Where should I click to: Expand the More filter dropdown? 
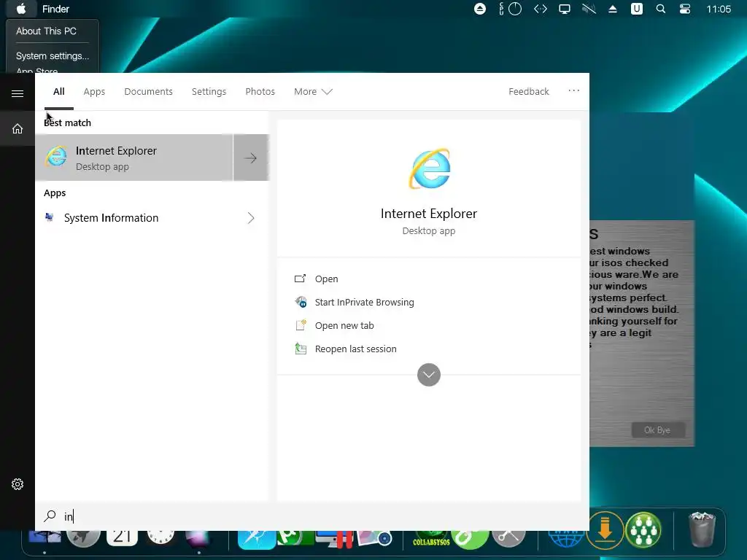tap(313, 91)
